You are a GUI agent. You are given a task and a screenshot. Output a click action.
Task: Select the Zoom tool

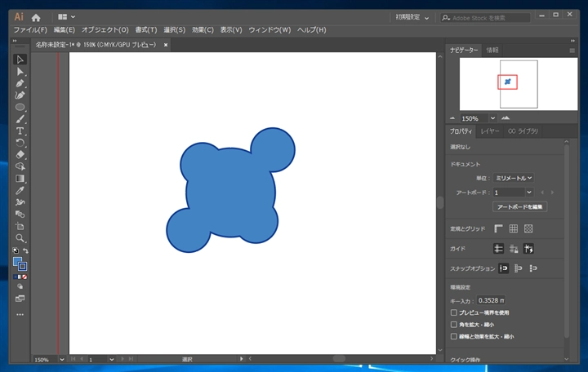tap(20, 238)
